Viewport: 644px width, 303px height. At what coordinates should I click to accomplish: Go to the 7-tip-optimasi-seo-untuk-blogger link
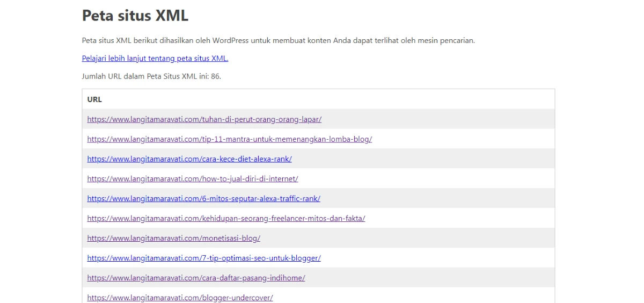point(204,258)
